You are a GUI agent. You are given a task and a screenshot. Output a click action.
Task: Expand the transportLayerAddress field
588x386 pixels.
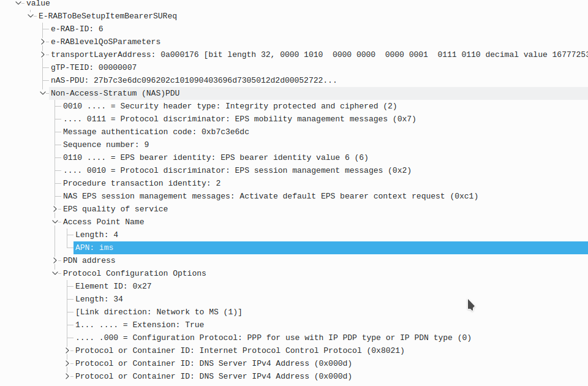(42, 54)
